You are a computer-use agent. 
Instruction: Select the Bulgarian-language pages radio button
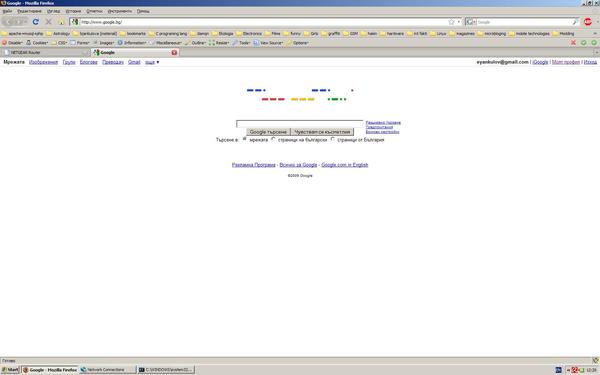point(273,139)
